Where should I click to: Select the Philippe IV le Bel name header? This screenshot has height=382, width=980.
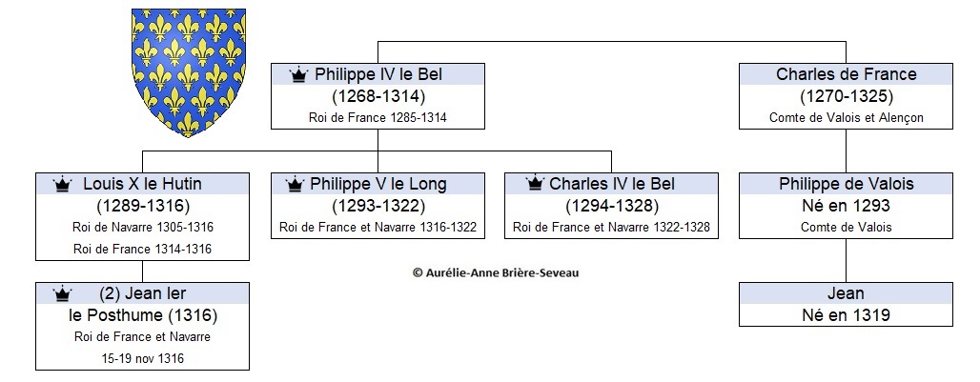coord(378,74)
